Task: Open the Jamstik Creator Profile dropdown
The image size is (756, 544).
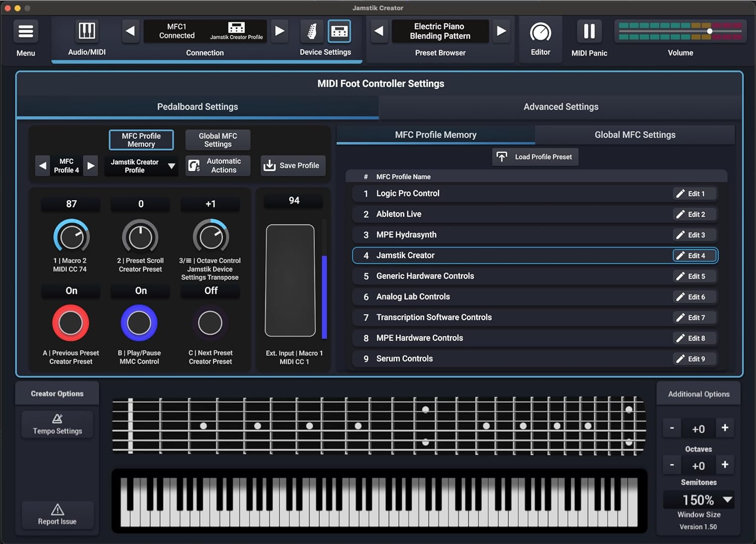Action: coord(141,165)
